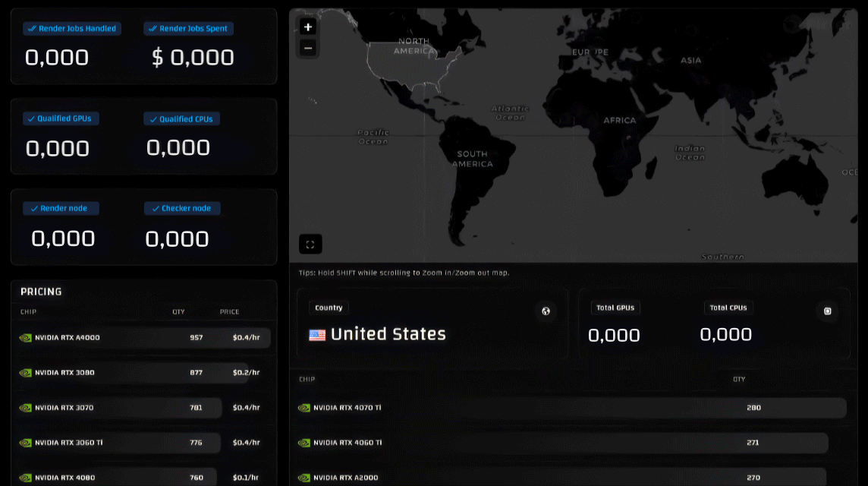Select NVIDIA RTX 3080 pricing row
868x486 pixels.
coord(144,372)
